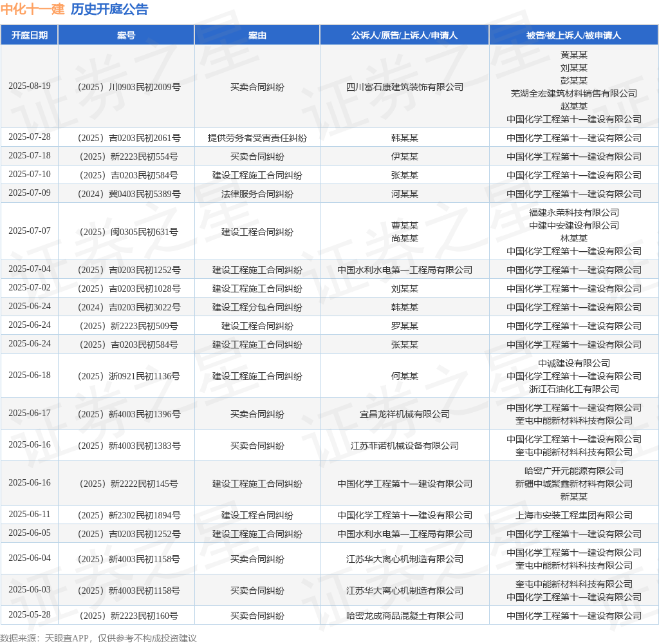Click plaintiff 河某某

404,194
